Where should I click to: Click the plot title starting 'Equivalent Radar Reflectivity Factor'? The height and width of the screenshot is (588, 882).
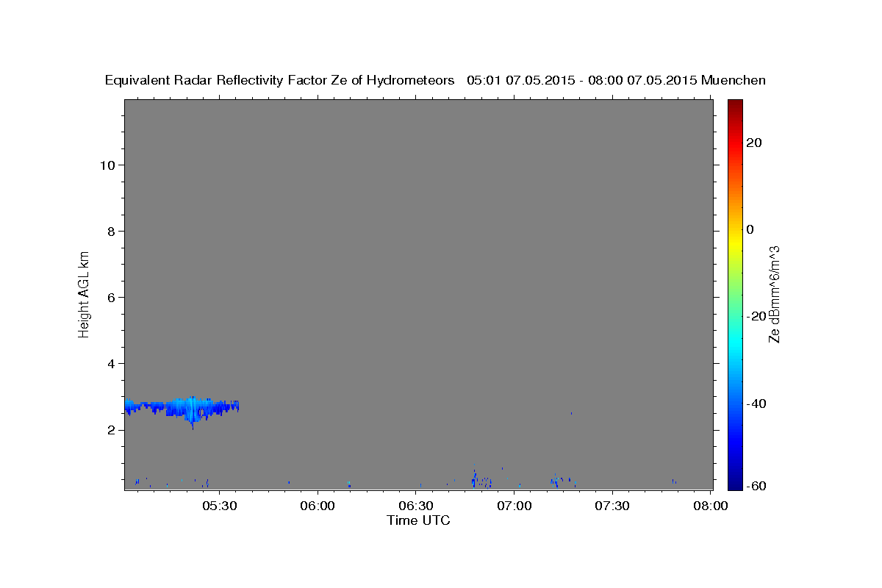[435, 80]
